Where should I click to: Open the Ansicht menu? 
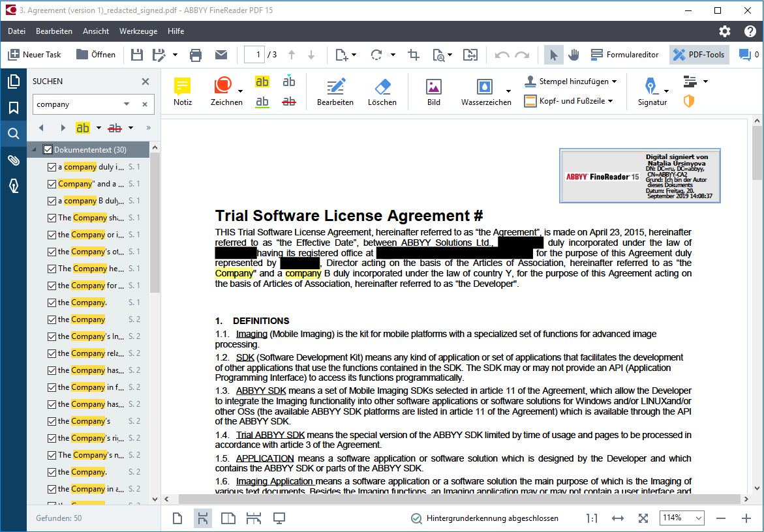point(96,31)
